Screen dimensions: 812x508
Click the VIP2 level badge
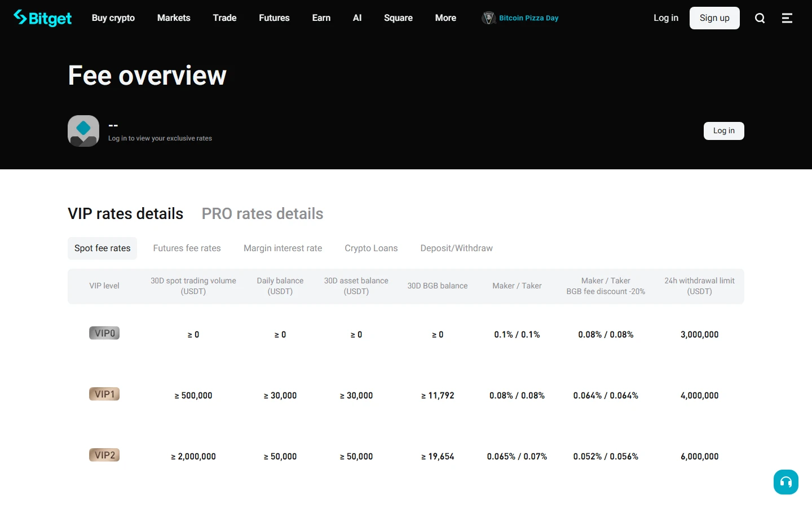(104, 455)
